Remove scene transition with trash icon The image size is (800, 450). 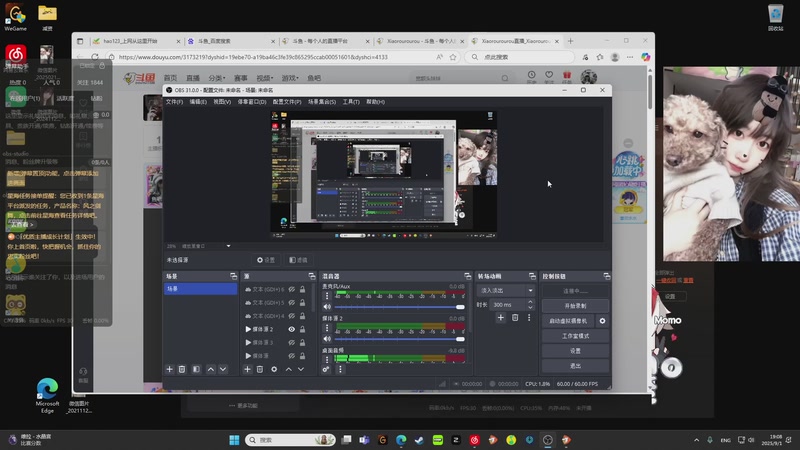(x=515, y=317)
